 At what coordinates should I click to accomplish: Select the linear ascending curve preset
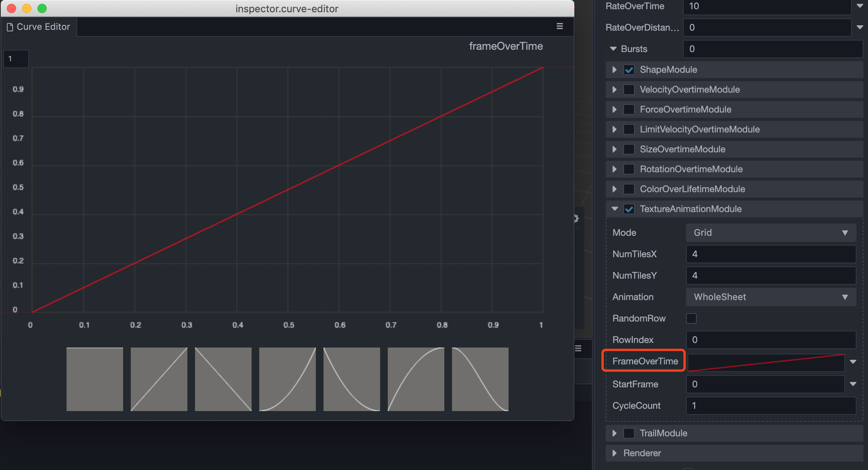pos(159,379)
